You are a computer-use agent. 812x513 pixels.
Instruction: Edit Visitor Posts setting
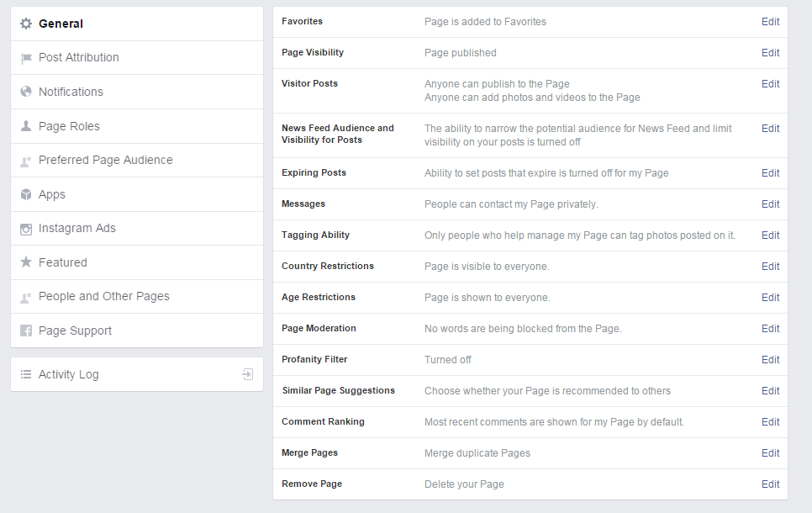[x=770, y=84]
